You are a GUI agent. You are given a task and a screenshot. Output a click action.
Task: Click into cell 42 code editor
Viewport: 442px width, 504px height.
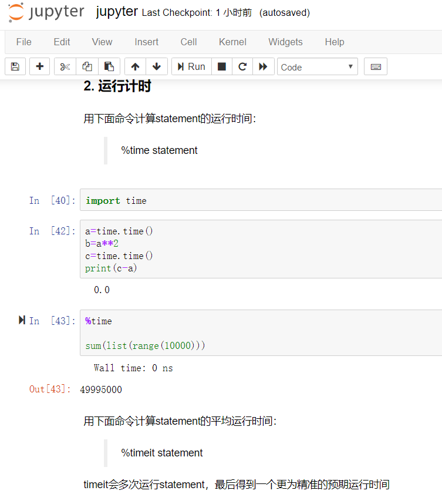click(261, 249)
